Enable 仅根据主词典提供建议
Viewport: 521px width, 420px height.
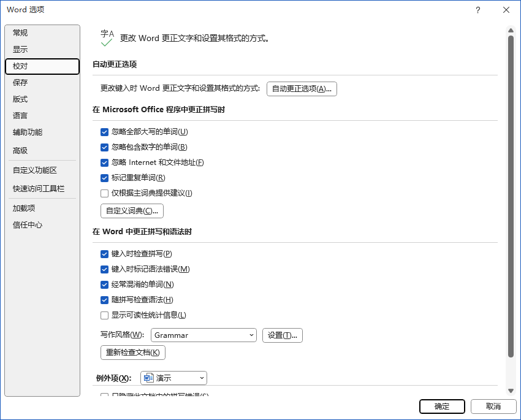click(x=105, y=193)
